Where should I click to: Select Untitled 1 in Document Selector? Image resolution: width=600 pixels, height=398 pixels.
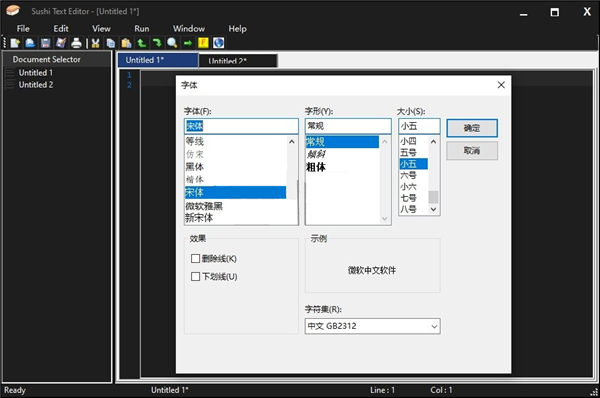click(x=36, y=73)
